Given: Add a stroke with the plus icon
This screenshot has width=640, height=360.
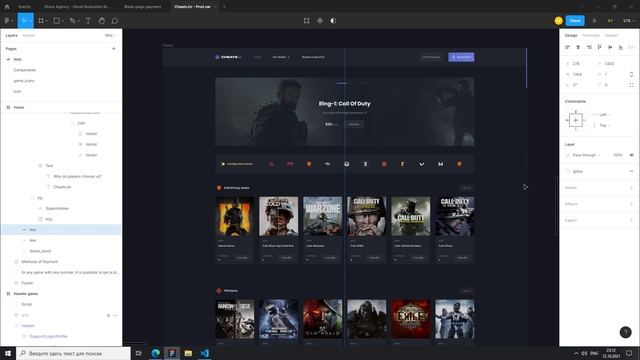Looking at the screenshot, I should point(631,188).
